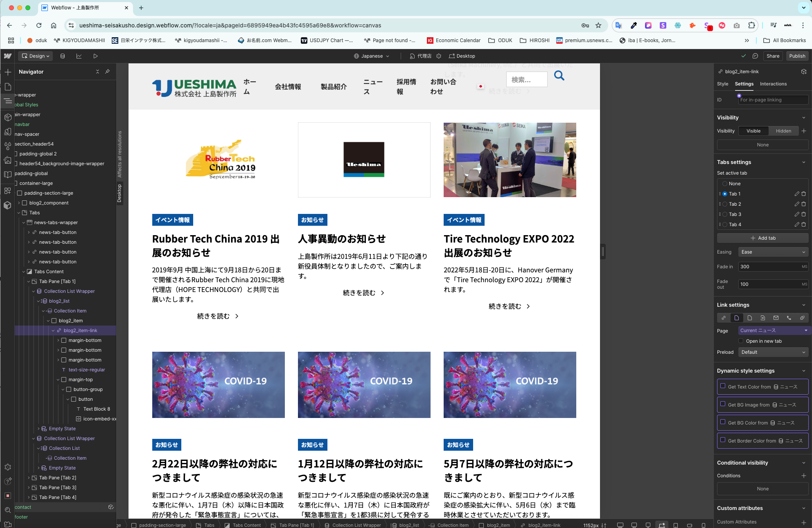Open the Add elements panel plus icon
This screenshot has width=812, height=528.
coord(8,72)
